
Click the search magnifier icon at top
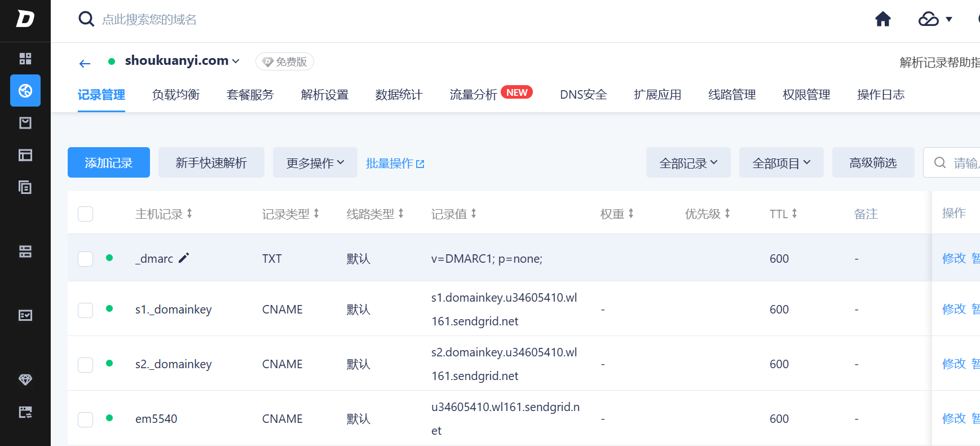[x=86, y=19]
